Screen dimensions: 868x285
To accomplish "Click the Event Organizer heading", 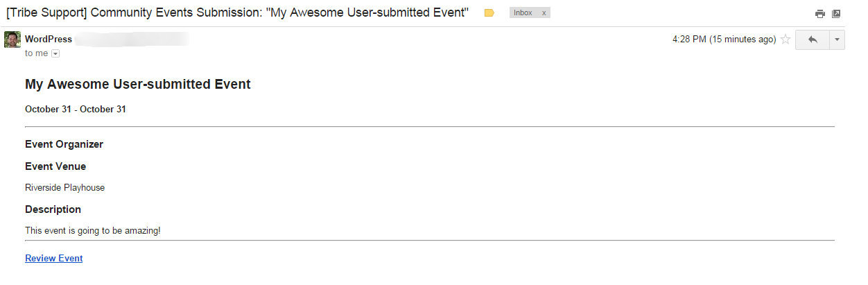I will point(64,144).
